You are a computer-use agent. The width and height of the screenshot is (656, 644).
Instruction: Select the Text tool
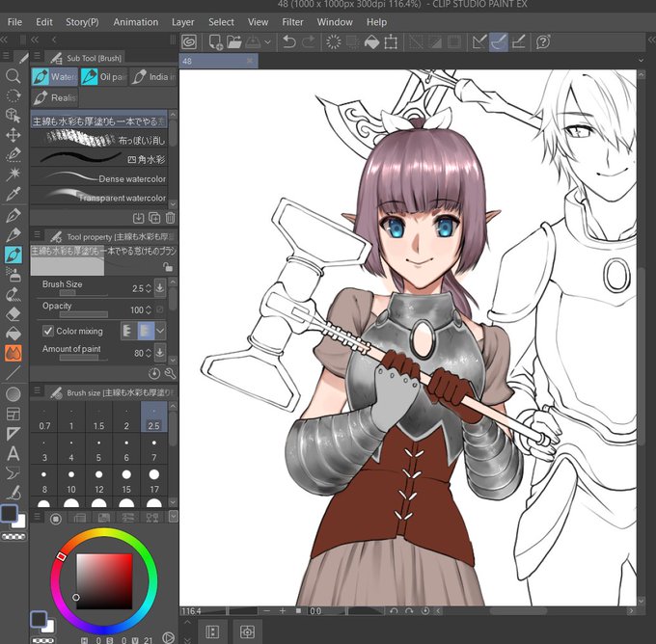(13, 453)
